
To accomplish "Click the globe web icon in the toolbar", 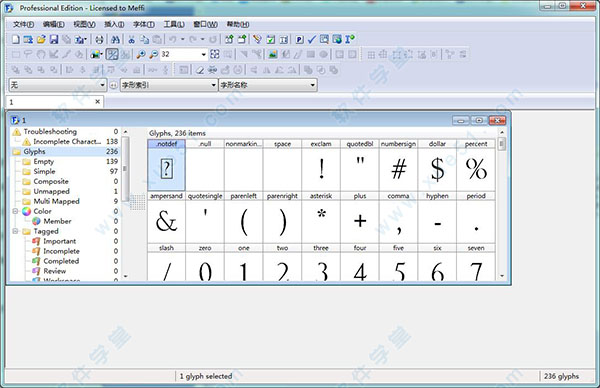I will point(337,39).
